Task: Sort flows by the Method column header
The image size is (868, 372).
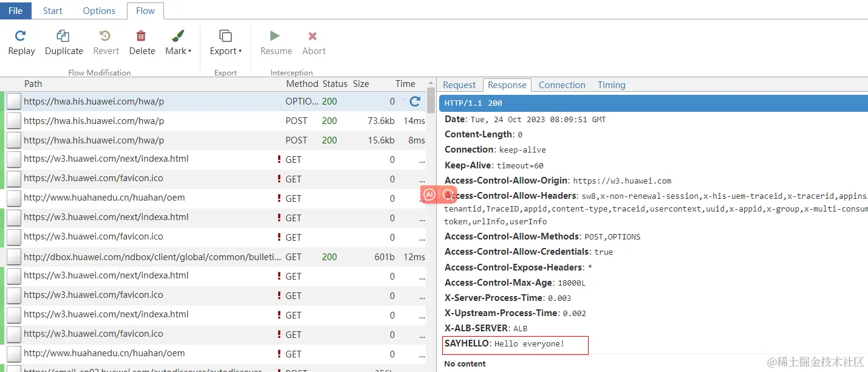Action: coord(302,84)
